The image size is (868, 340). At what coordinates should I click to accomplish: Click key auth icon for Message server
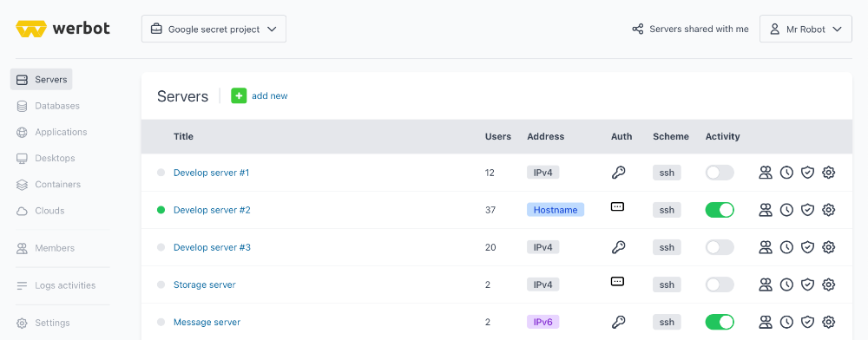[618, 322]
